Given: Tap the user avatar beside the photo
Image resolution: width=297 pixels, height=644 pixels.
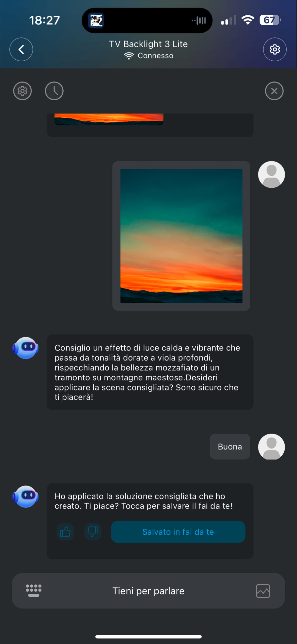Looking at the screenshot, I should tap(271, 174).
